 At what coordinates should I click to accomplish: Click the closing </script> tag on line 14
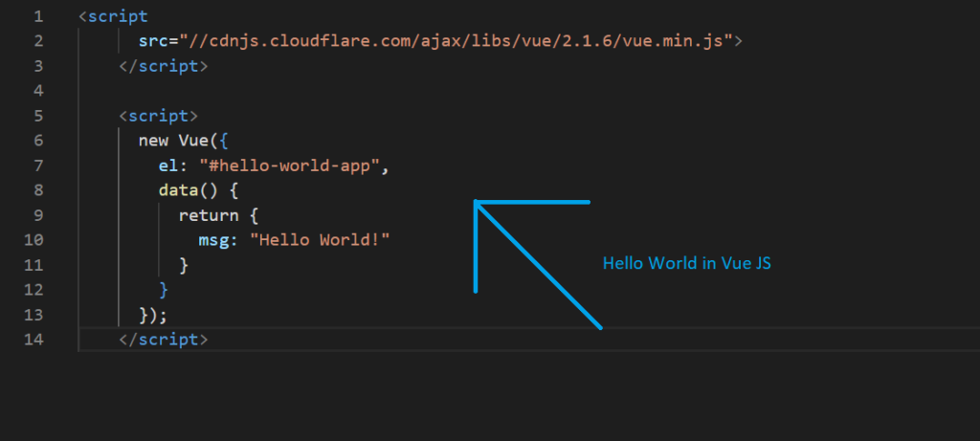pos(164,340)
